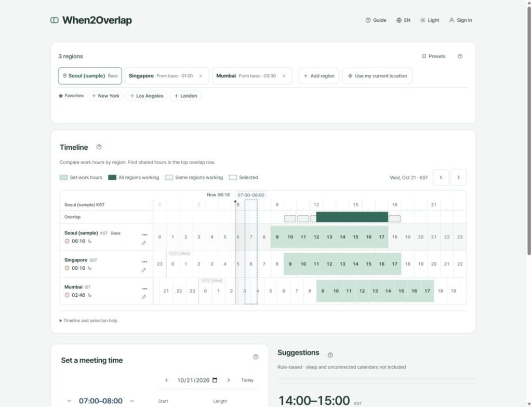Add Los Angeles from favorites

click(x=147, y=96)
